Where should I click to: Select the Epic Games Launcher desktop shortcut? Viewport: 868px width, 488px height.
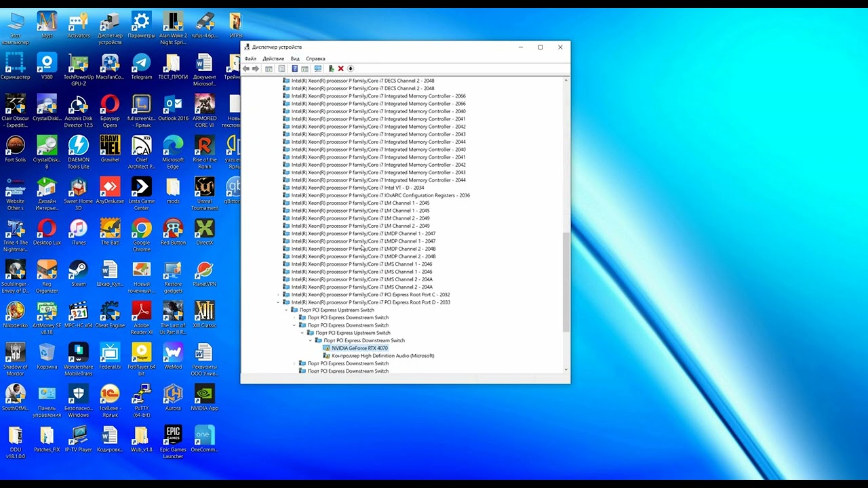point(173,442)
